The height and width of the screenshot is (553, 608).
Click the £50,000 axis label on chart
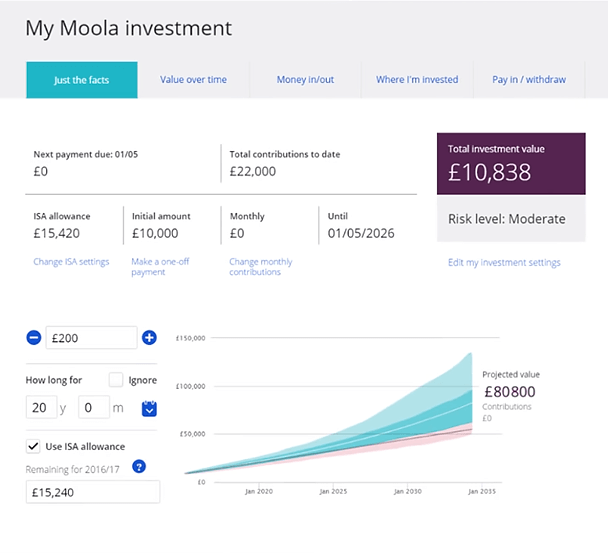tap(192, 434)
